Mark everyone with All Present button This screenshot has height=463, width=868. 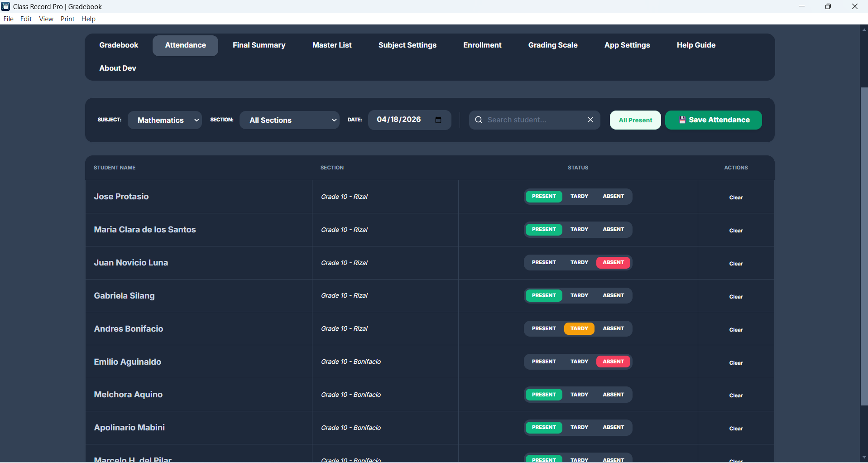pyautogui.click(x=635, y=120)
